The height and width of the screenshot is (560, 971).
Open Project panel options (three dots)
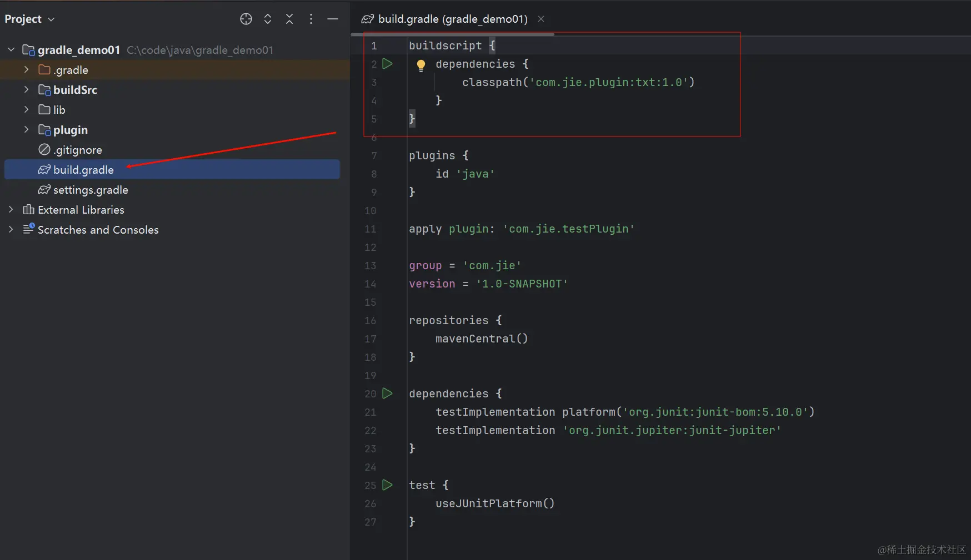click(x=311, y=19)
